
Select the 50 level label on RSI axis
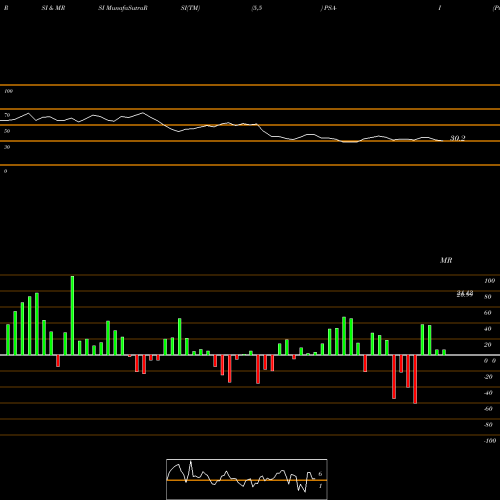coord(7,131)
